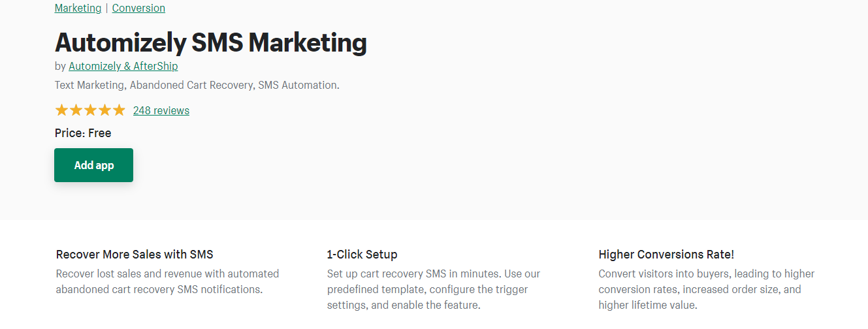
Task: Visit the Automizely & AfterShip developer page
Action: coord(123,66)
